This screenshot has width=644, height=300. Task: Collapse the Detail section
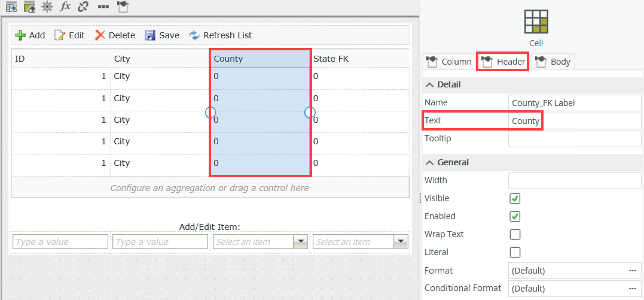point(429,84)
